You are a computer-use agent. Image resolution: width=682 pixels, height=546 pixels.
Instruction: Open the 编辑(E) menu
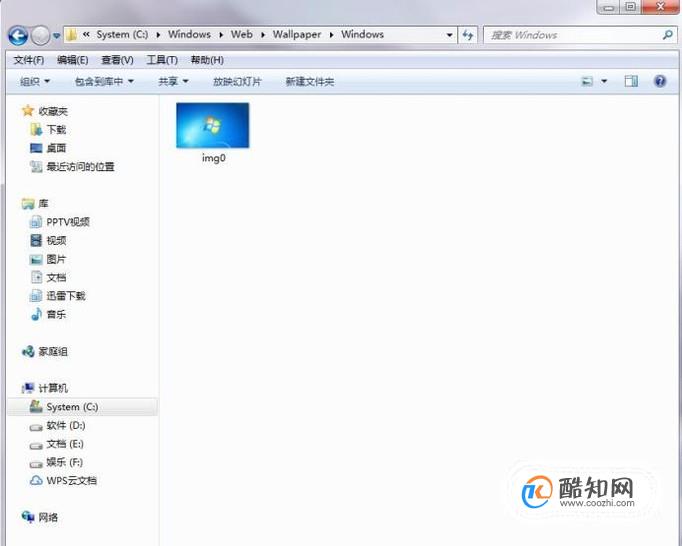pyautogui.click(x=73, y=60)
